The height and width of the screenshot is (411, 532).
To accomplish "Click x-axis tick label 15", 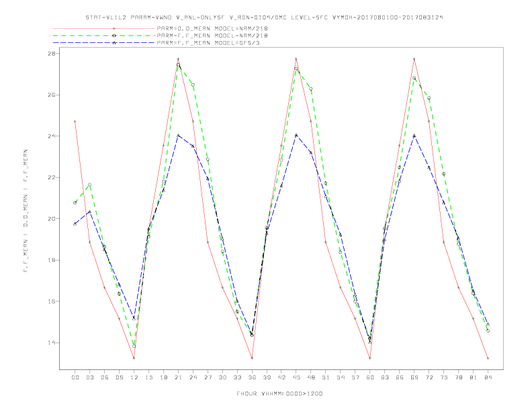I will pos(148,377).
